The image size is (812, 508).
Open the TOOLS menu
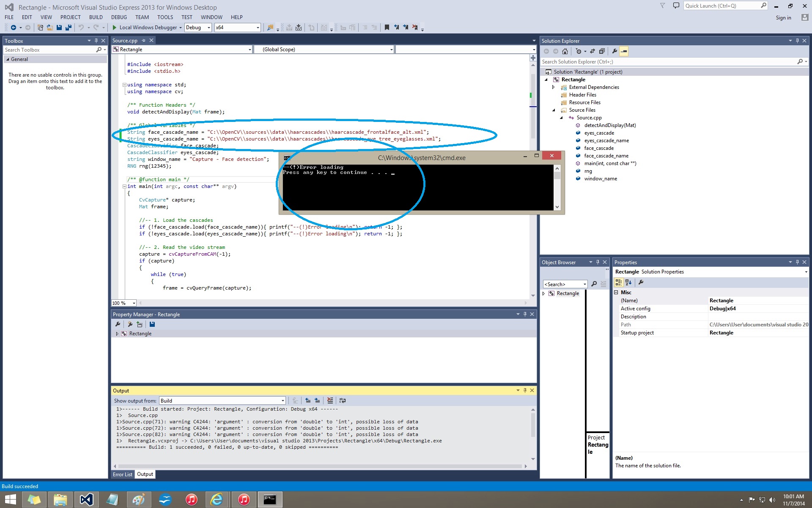point(165,17)
